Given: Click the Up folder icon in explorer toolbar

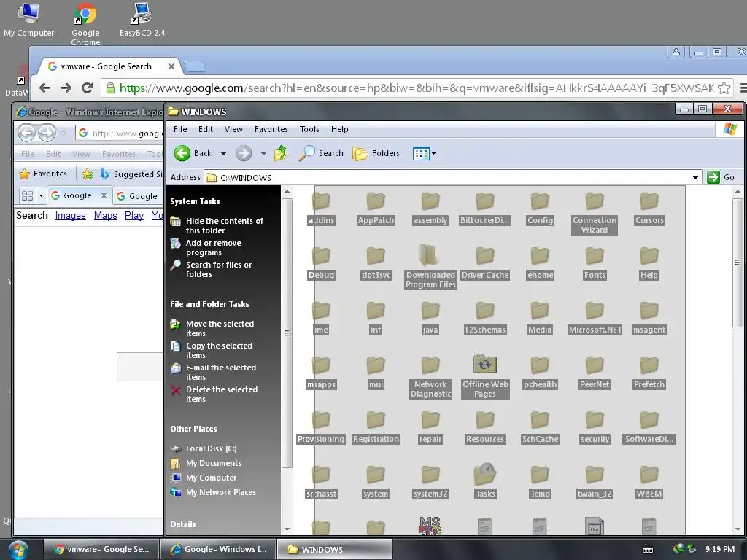Looking at the screenshot, I should pyautogui.click(x=281, y=153).
